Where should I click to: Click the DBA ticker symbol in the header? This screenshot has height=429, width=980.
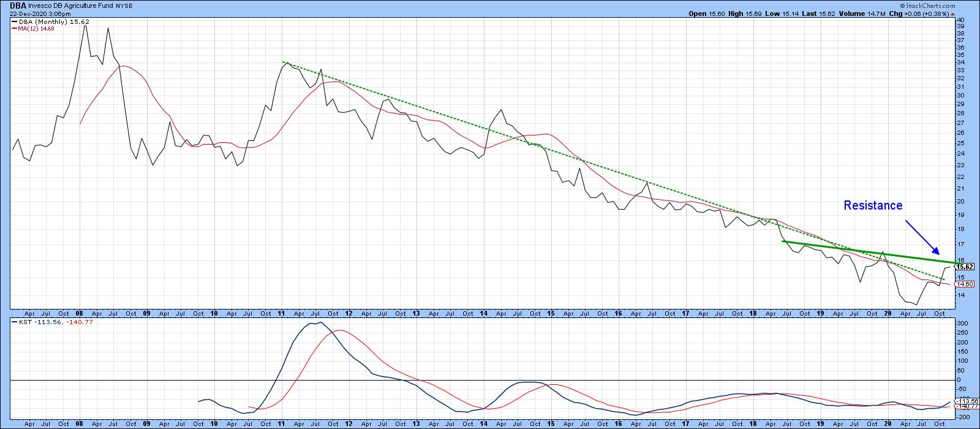tap(18, 6)
